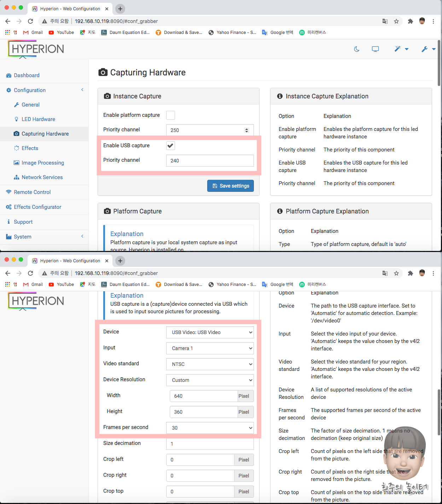
Task: Expand the System sidebar section
Action: pyautogui.click(x=44, y=237)
